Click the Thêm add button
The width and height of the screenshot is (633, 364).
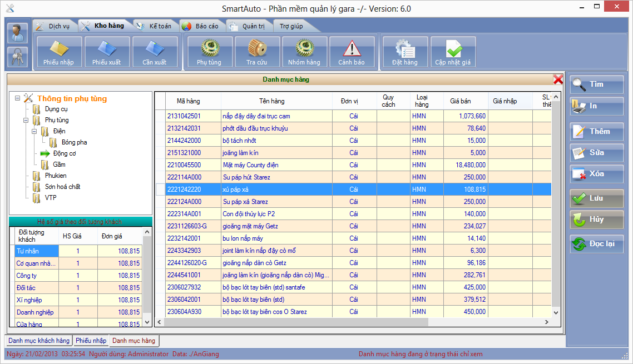pos(597,132)
